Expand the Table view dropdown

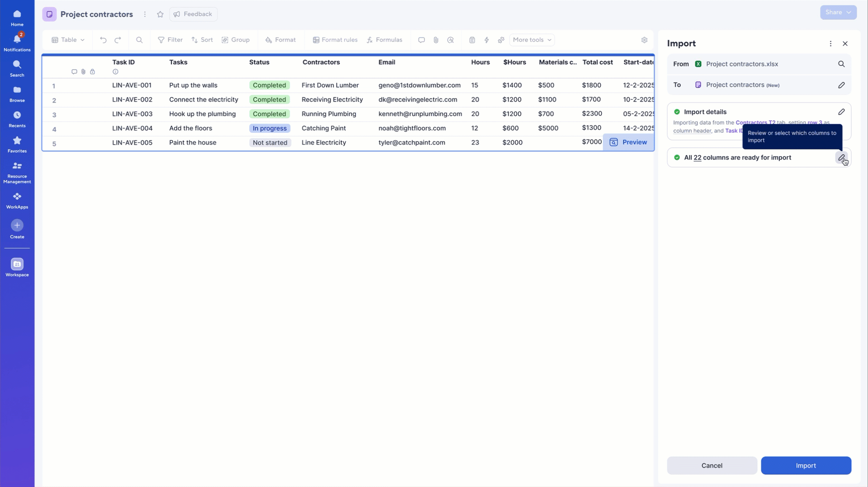pos(68,40)
